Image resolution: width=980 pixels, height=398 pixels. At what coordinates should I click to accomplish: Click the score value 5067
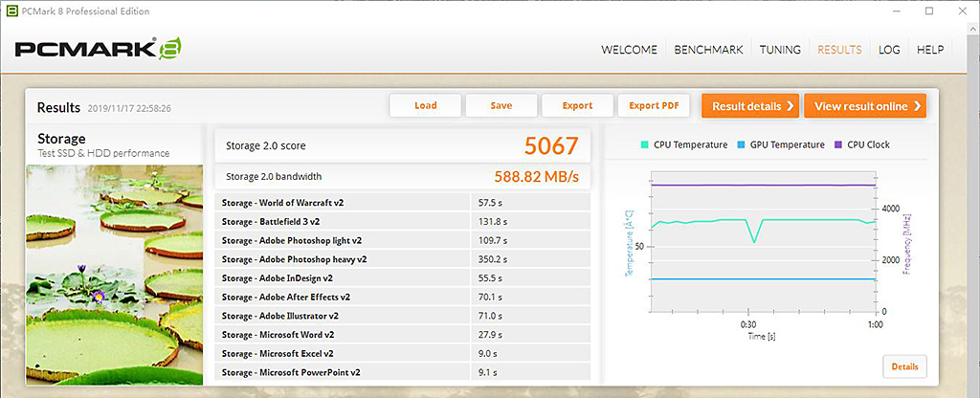pyautogui.click(x=551, y=145)
